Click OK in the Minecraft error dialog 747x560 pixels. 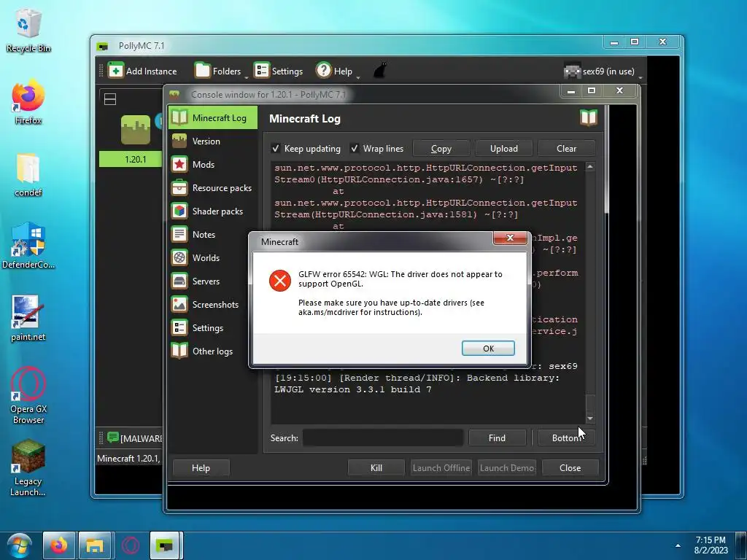(488, 348)
